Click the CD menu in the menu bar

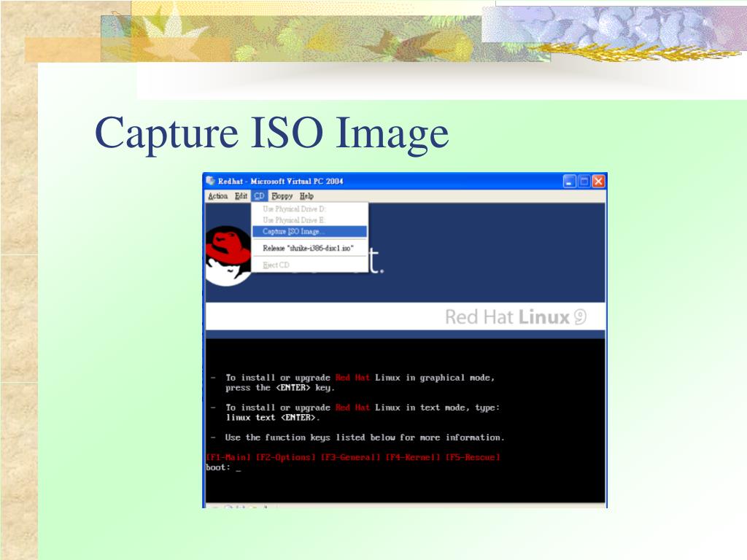point(259,196)
